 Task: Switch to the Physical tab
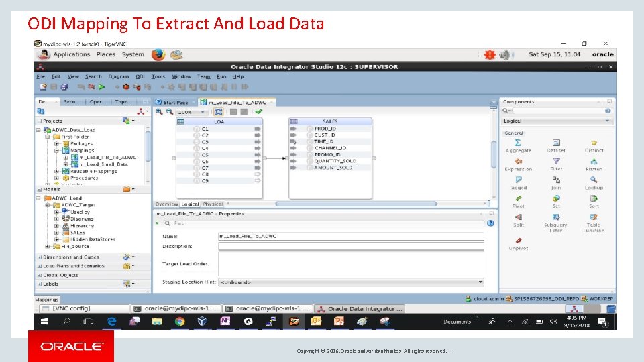(x=213, y=204)
